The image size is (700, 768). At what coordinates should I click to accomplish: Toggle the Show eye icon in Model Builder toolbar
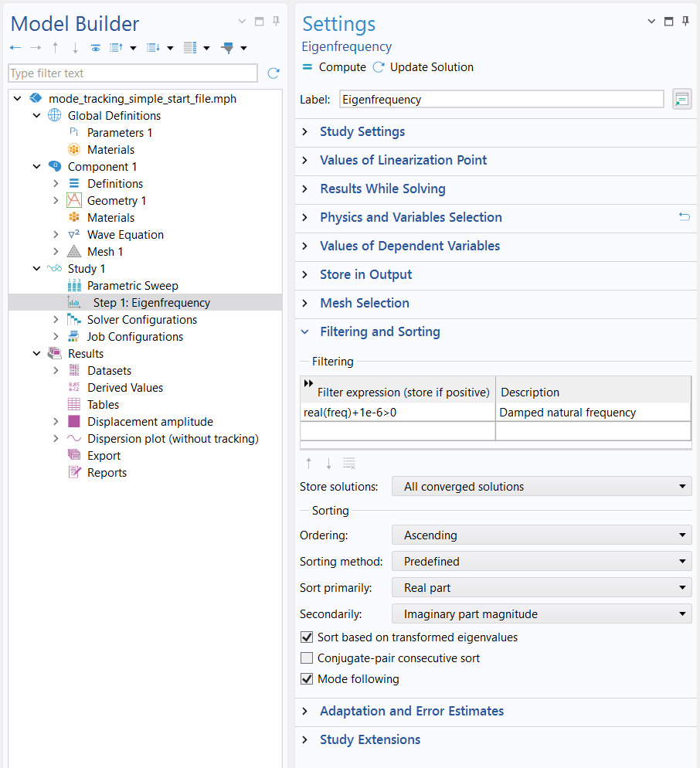tap(95, 47)
